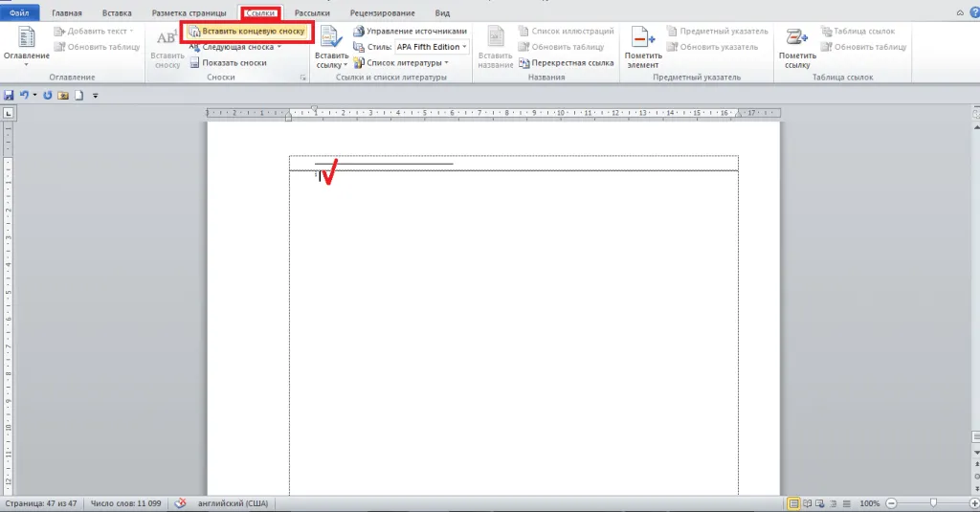This screenshot has height=512, width=980.
Task: Click the английский (США) language indicator
Action: [x=233, y=503]
